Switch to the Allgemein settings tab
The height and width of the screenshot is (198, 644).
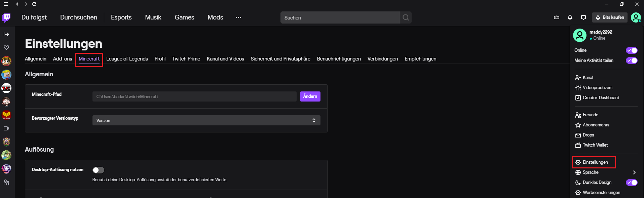tap(36, 59)
